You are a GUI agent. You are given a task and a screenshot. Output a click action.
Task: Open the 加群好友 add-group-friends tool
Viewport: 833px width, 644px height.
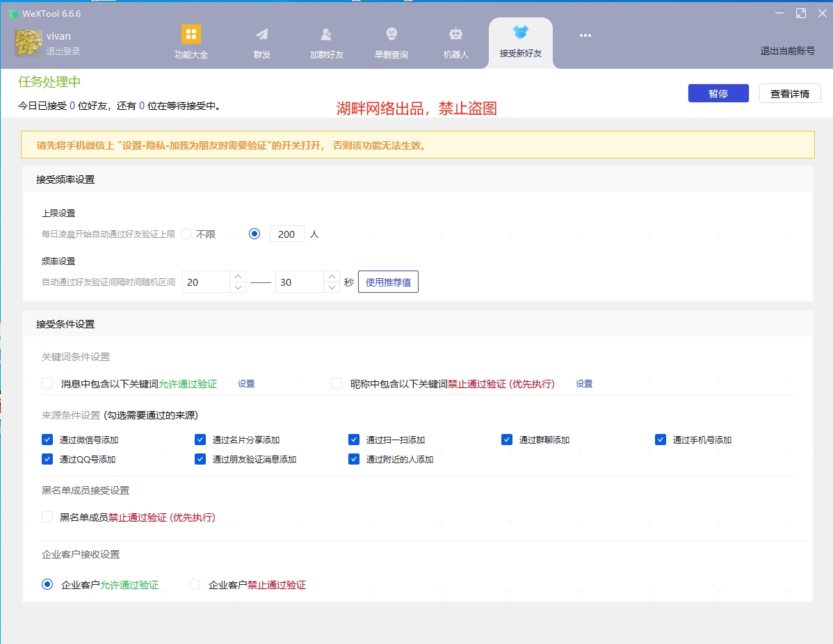click(x=325, y=42)
